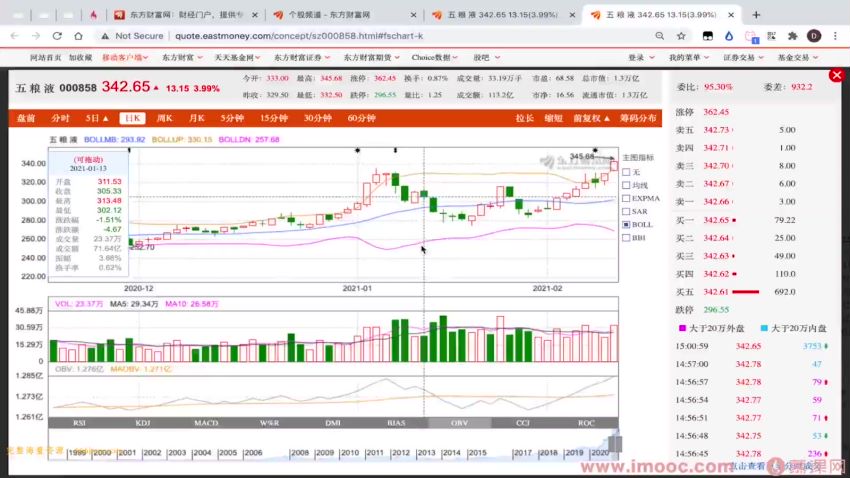Open the 基金交易 dropdown
The height and width of the screenshot is (478, 850).
coord(798,57)
